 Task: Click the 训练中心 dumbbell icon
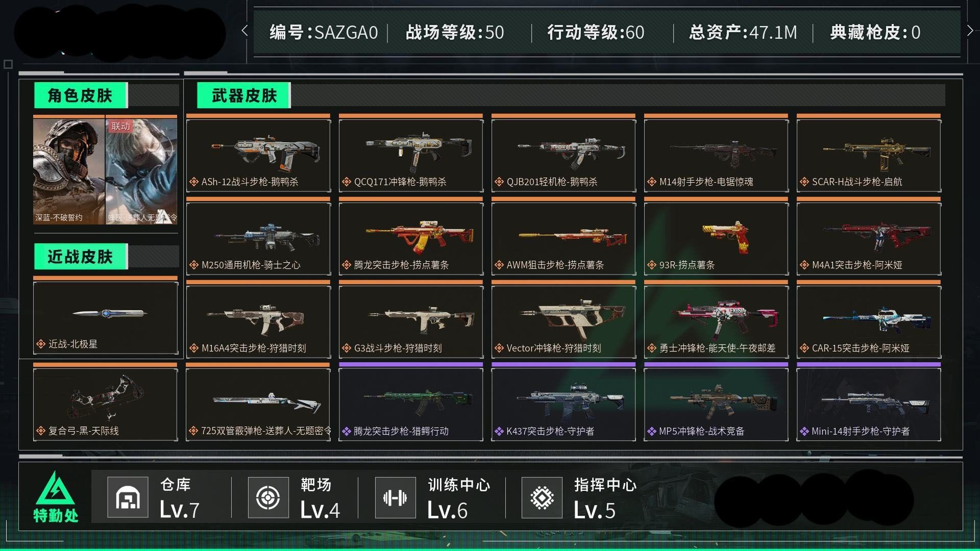click(395, 497)
